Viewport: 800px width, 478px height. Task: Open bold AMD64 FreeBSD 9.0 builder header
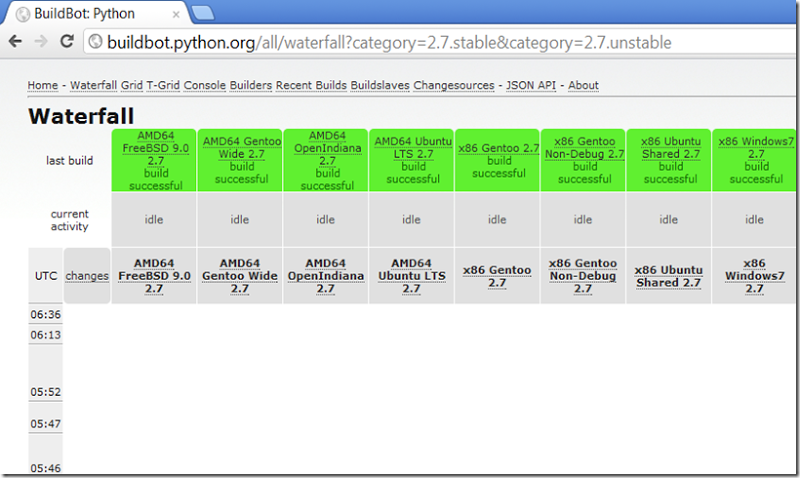click(x=154, y=275)
